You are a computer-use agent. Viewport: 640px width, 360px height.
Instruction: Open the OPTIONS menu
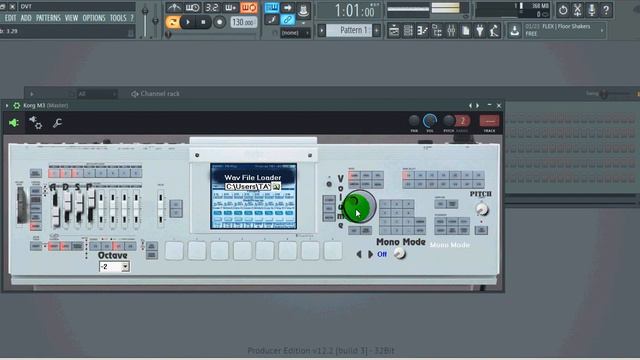[94, 18]
